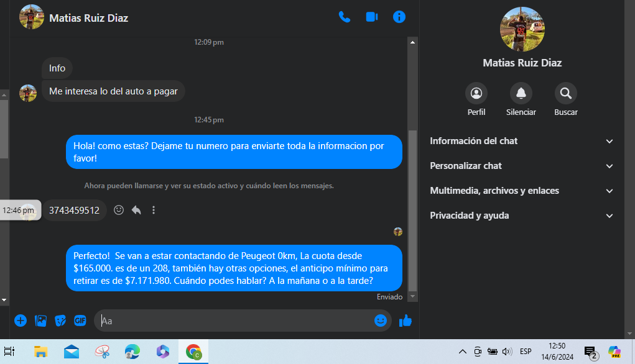Expand Información del chat section
The height and width of the screenshot is (364, 635).
click(521, 141)
